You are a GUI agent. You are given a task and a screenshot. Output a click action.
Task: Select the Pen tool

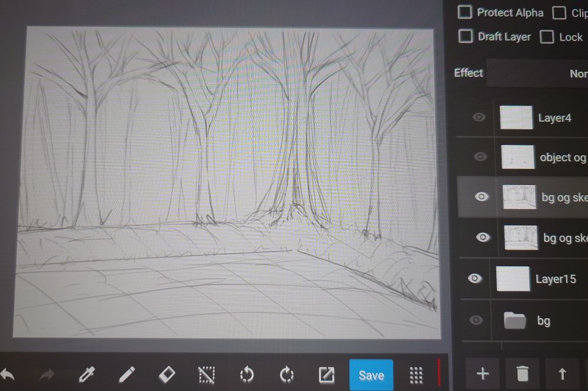pos(128,373)
